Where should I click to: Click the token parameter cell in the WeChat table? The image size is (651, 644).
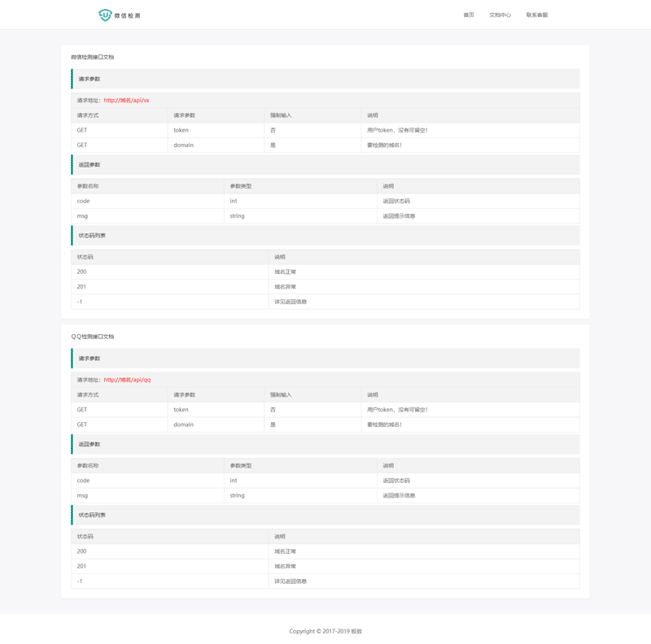181,130
